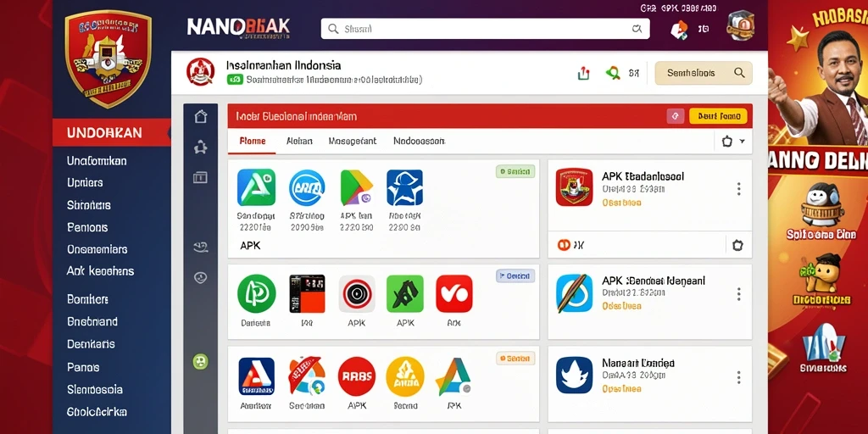Click the home icon in the dark side strip
This screenshot has height=434, width=868.
click(200, 117)
